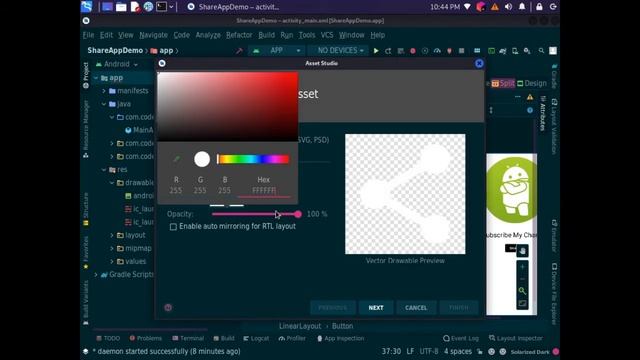Expand the mipmap folder

click(112, 249)
